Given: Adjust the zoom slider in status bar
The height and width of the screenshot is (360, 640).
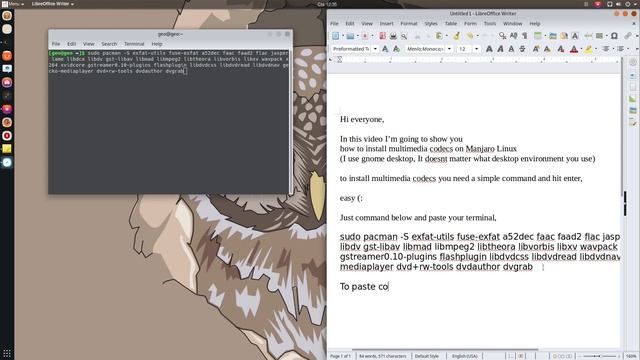Looking at the screenshot, I should tap(600, 356).
